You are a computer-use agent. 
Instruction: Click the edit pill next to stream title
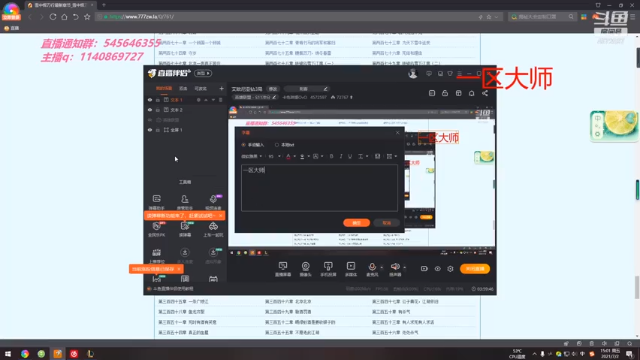coord(273,89)
